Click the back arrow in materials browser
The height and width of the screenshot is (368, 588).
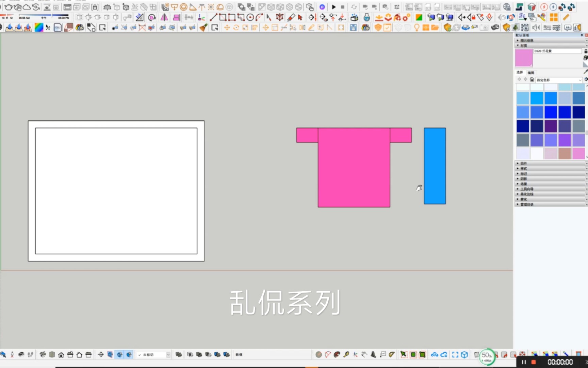pyautogui.click(x=519, y=79)
